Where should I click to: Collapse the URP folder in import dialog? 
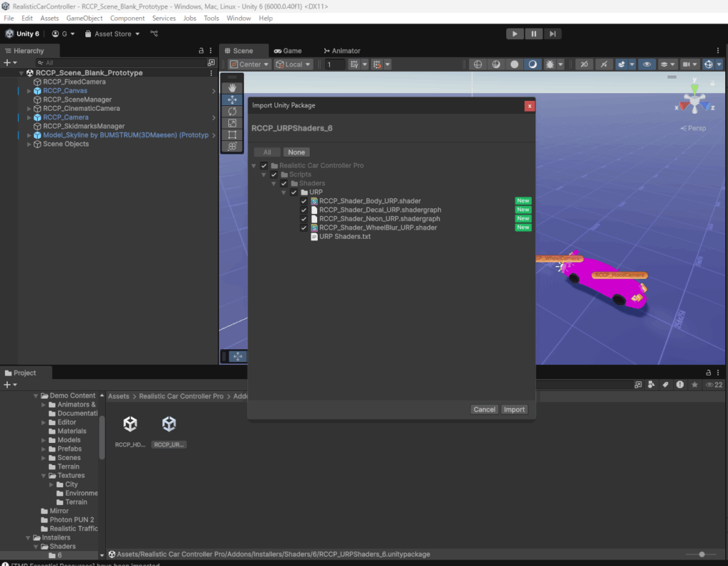pos(284,192)
